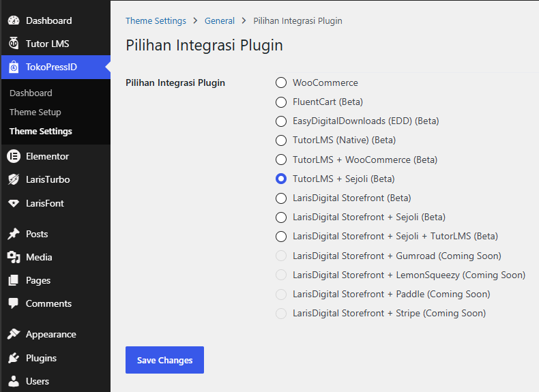Click the selected TutorLMS + Sejoli radio
The width and height of the screenshot is (539, 392).
coord(281,179)
